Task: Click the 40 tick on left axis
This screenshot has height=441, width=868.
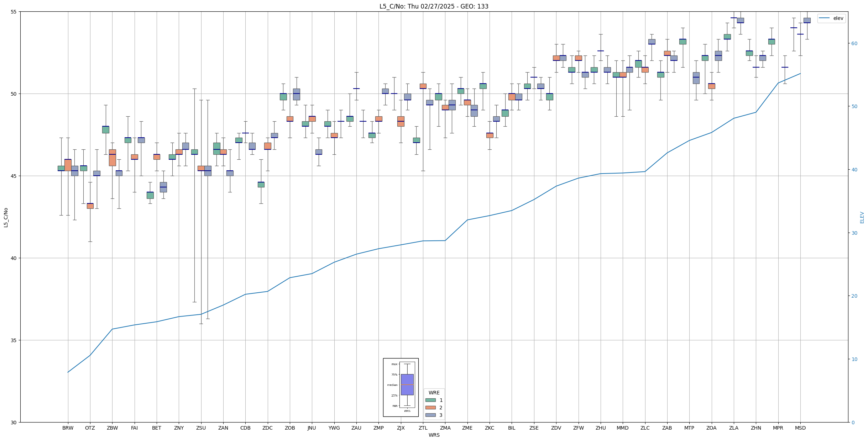Action: point(14,258)
